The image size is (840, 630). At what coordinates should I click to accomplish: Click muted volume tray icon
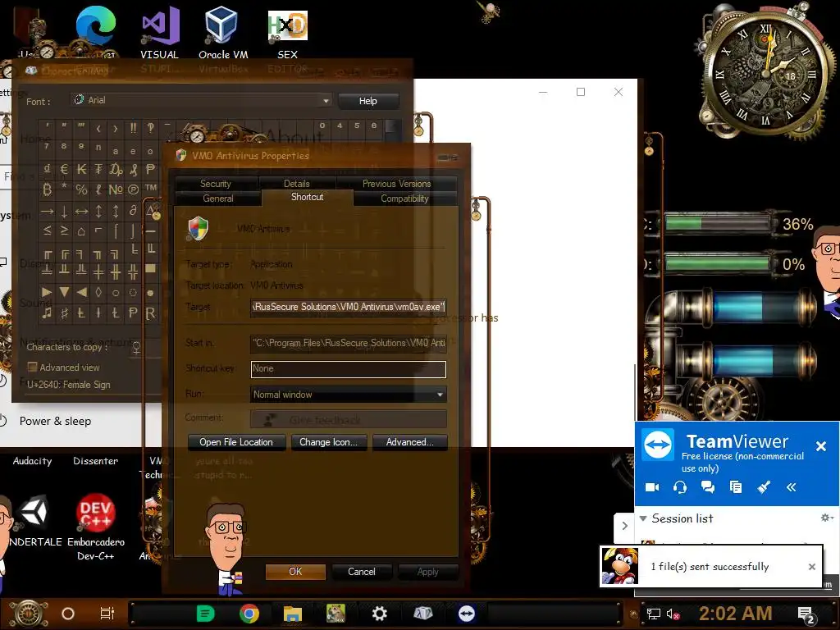[673, 614]
